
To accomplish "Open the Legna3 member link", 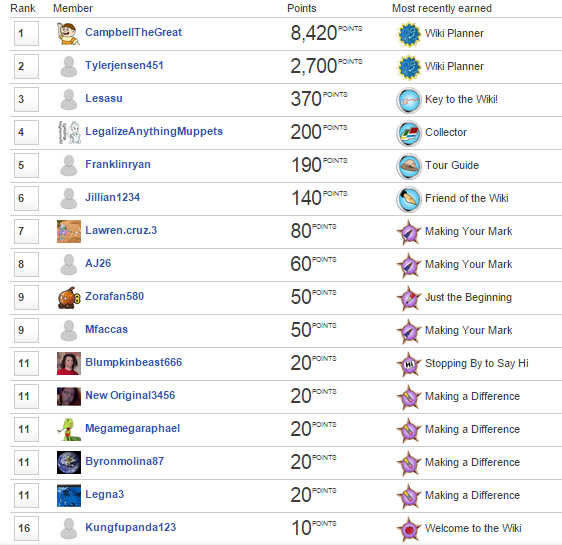I will tap(104, 494).
